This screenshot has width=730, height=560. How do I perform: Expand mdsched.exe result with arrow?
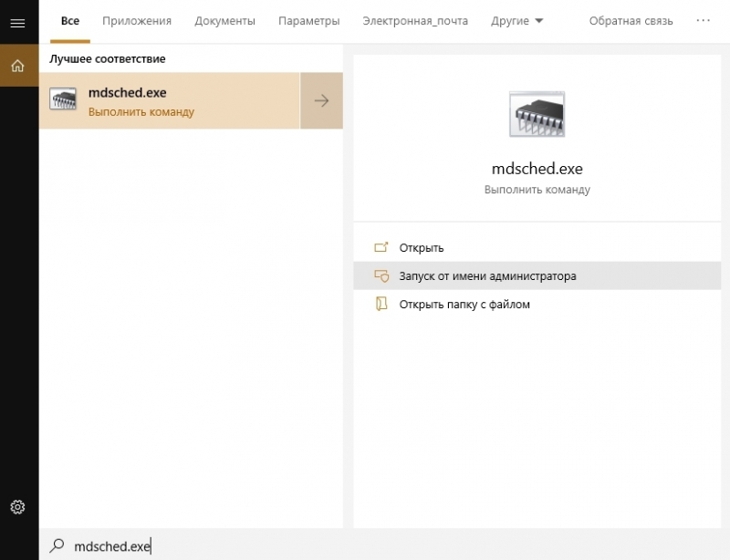(321, 100)
